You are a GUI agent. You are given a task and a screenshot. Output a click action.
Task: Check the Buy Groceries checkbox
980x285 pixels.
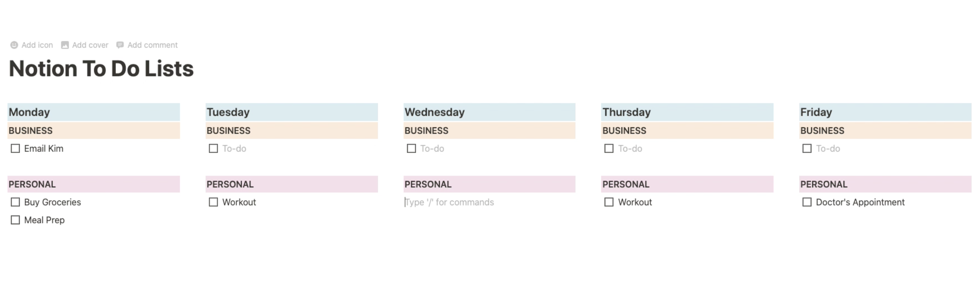click(x=15, y=202)
